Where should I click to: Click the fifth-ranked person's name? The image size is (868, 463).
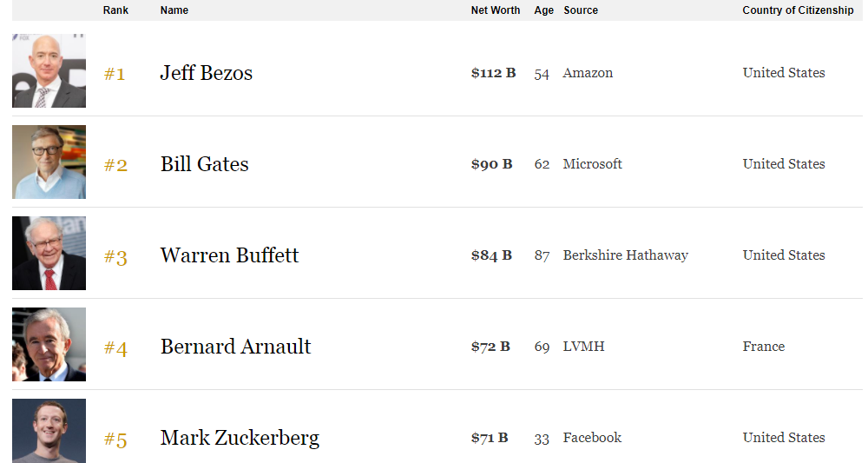pos(240,438)
